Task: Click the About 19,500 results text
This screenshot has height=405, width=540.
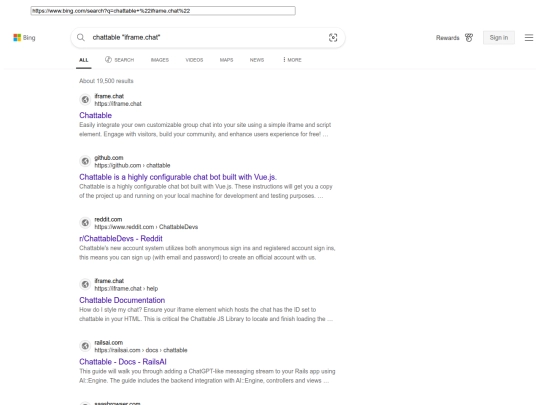Action: click(x=106, y=81)
